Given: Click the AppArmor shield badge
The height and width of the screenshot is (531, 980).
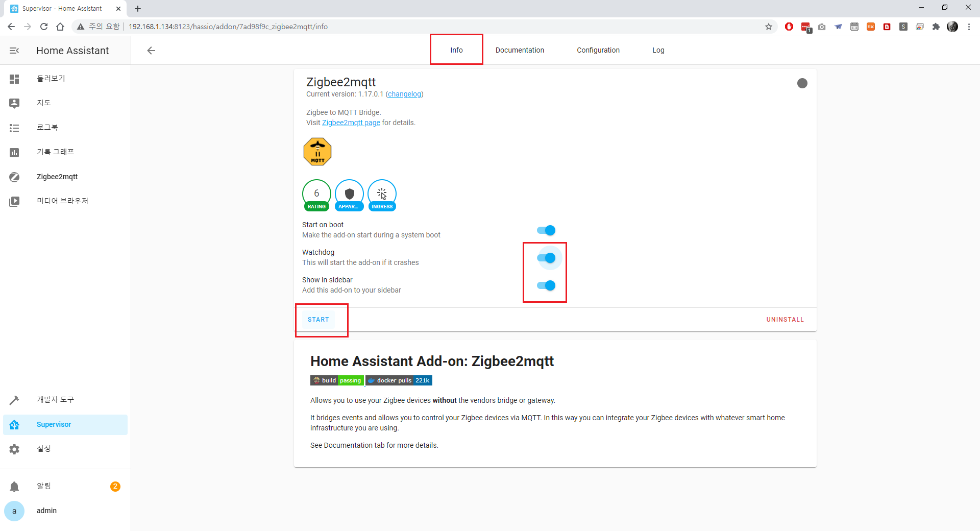Looking at the screenshot, I should coord(349,195).
